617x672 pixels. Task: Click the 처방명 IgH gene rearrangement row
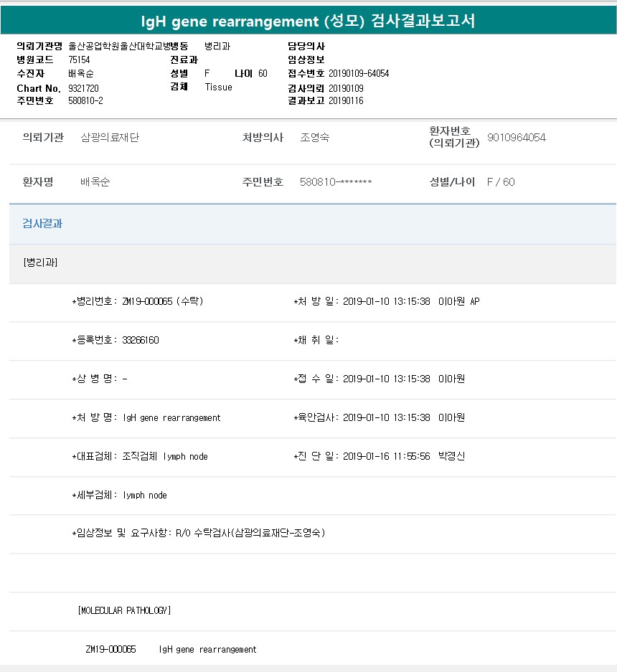(146, 417)
